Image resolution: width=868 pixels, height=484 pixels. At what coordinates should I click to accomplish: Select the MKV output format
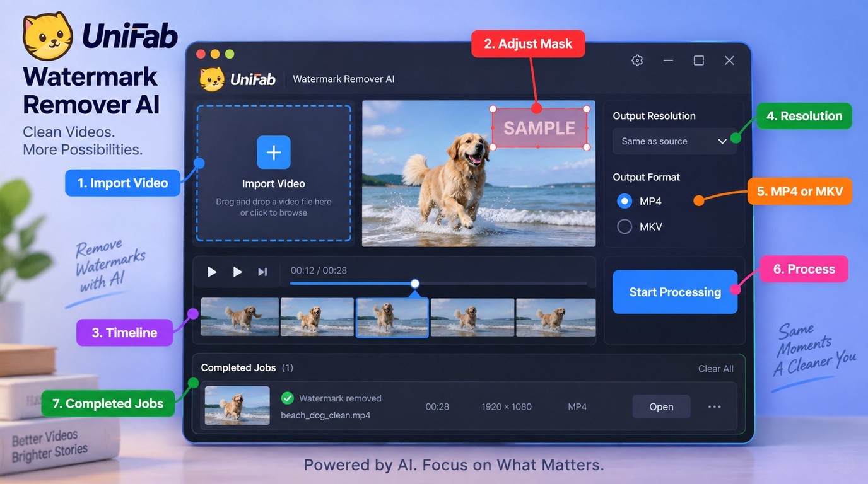tap(625, 226)
